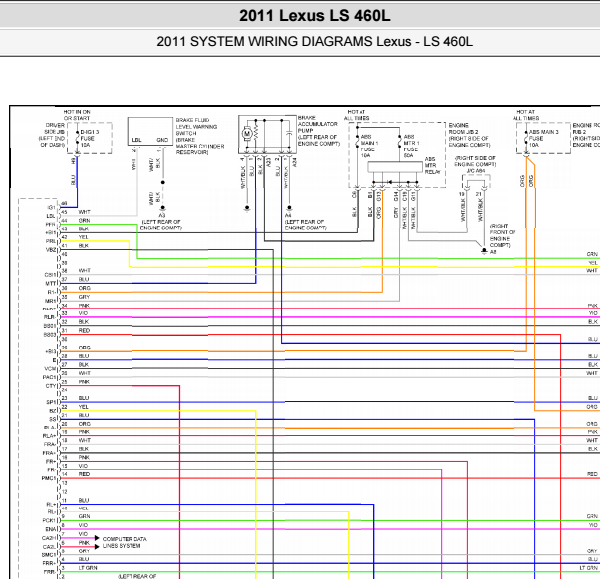The image size is (600, 579).
Task: Click "WHT" wire label at pin 45
Action: (x=85, y=212)
